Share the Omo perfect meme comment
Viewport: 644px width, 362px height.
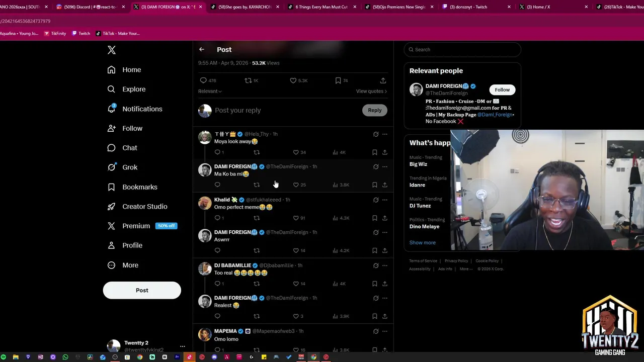[x=385, y=218]
